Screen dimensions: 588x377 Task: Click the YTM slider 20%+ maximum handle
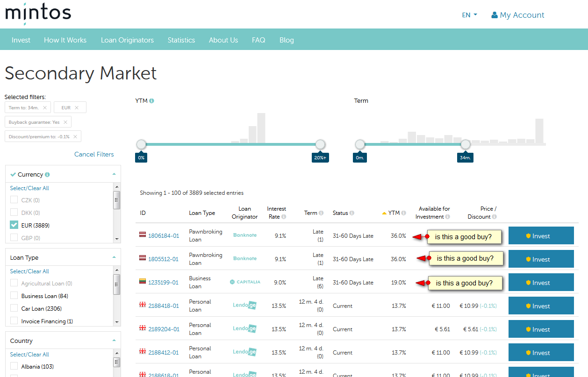pos(320,144)
